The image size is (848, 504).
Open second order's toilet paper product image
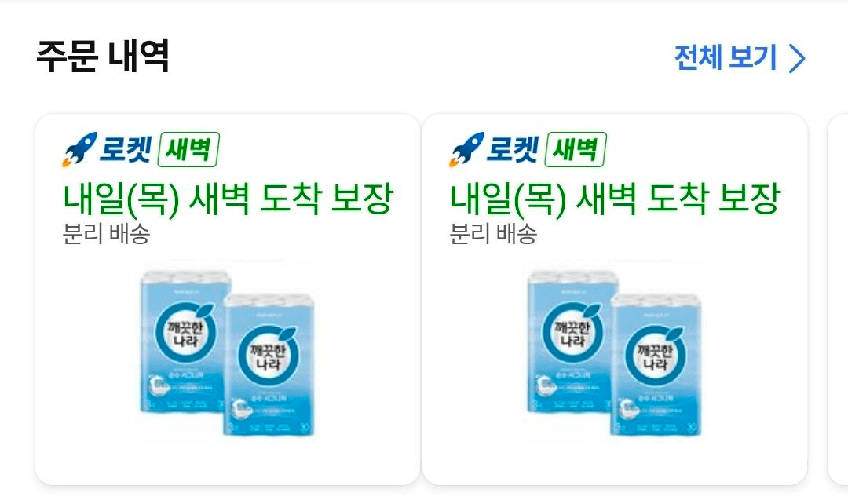(614, 352)
